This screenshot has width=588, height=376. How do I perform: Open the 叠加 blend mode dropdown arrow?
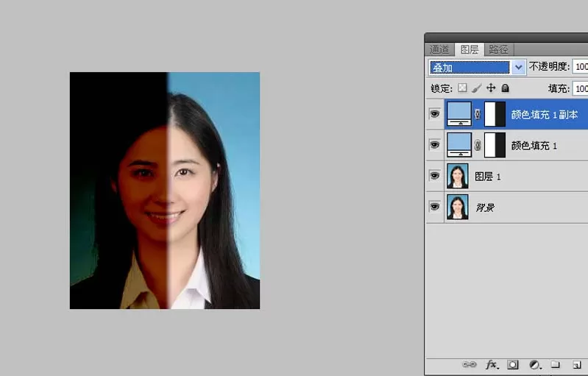tap(519, 68)
